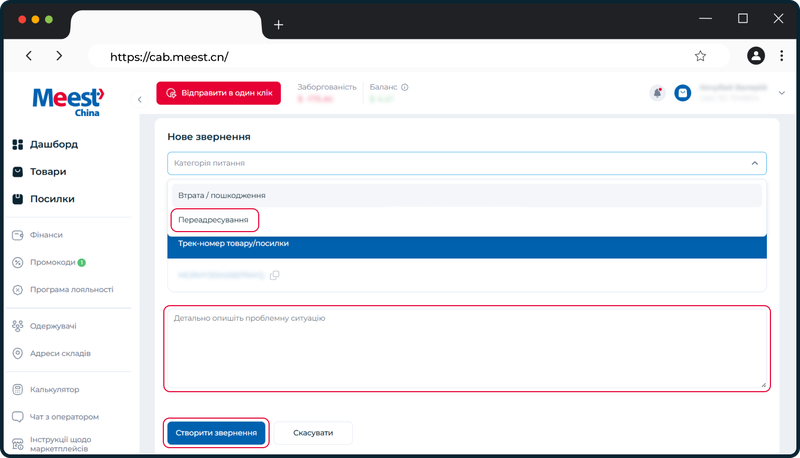Open Дашборд from the sidebar
The image size is (800, 458).
click(x=54, y=144)
